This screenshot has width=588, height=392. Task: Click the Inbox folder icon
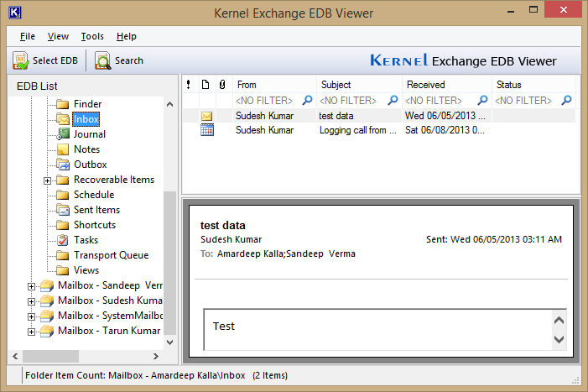tap(63, 119)
